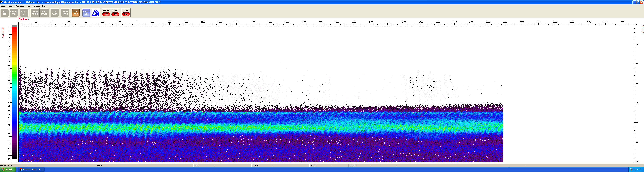Click the MARK EVENT toolbar button
Image resolution: width=644 pixels, height=172 pixels.
coord(65,13)
